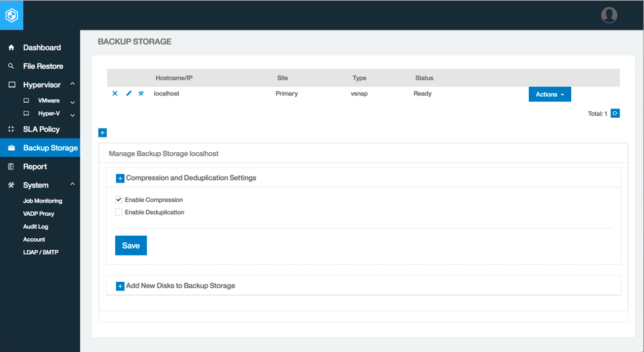Click the Backup Storage briefcase icon
Screen dimensions: 644x352
pyautogui.click(x=11, y=148)
